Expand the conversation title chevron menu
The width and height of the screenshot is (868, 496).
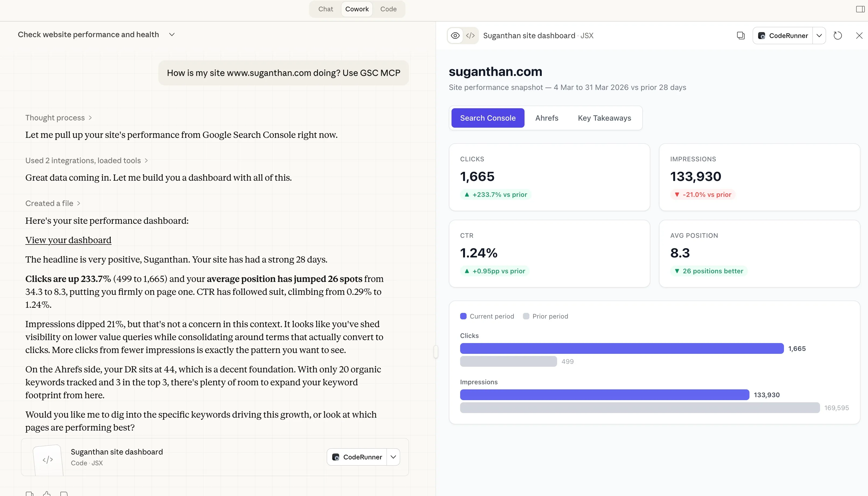click(x=172, y=34)
